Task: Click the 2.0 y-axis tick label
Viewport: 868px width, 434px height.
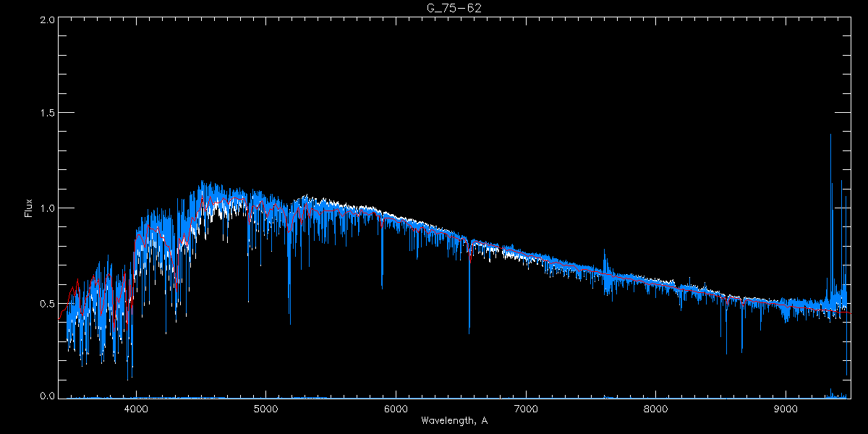Action: coord(46,20)
